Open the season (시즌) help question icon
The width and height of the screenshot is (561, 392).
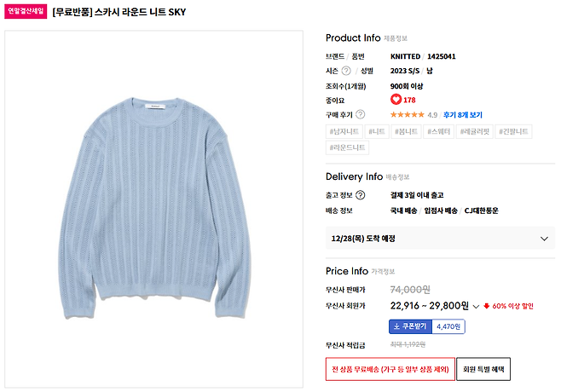346,71
